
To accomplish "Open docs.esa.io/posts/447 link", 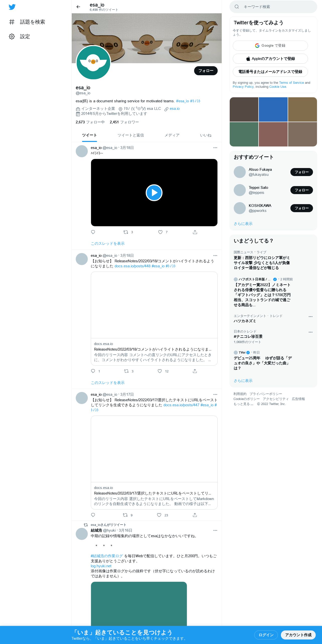I will click(181, 405).
